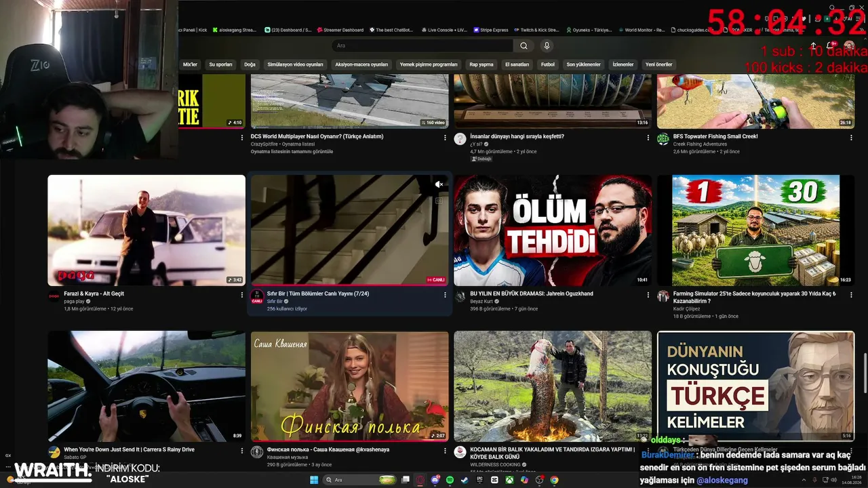Open Beyaz Kurt channel name link
Viewport: 868px width, 488px height.
(481, 301)
